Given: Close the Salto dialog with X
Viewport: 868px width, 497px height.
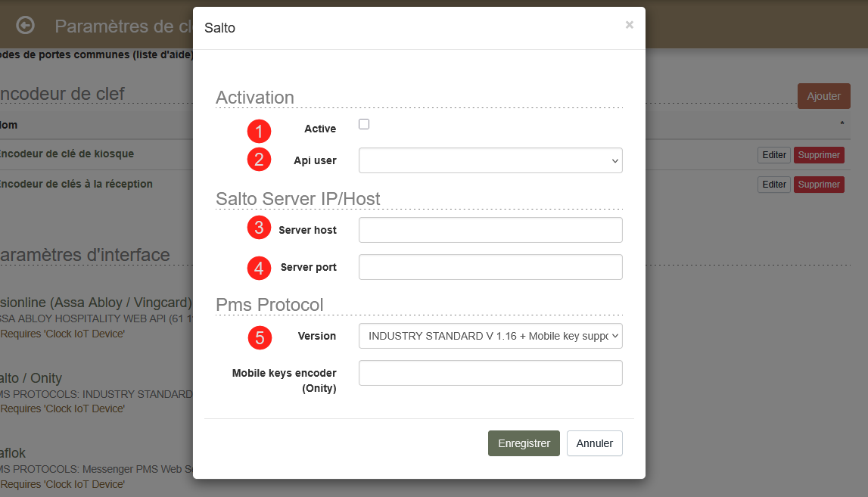Looking at the screenshot, I should click(630, 25).
